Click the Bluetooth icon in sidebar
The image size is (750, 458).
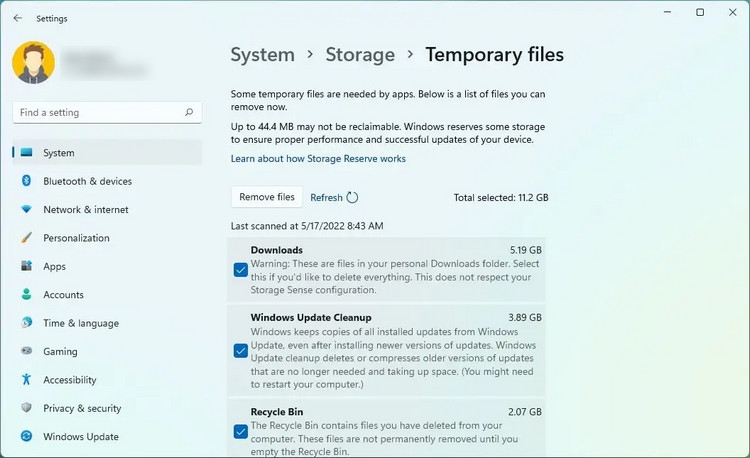(x=27, y=181)
